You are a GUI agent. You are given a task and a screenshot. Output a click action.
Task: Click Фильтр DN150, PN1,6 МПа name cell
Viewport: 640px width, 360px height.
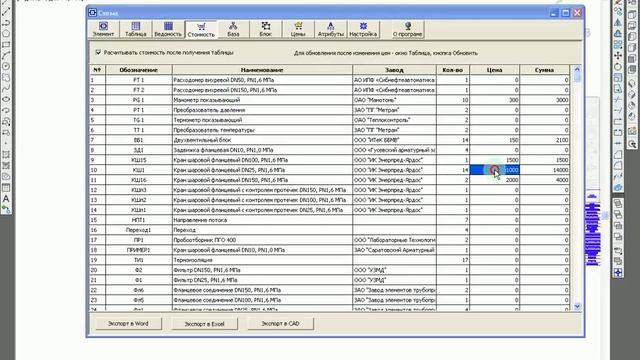262,270
